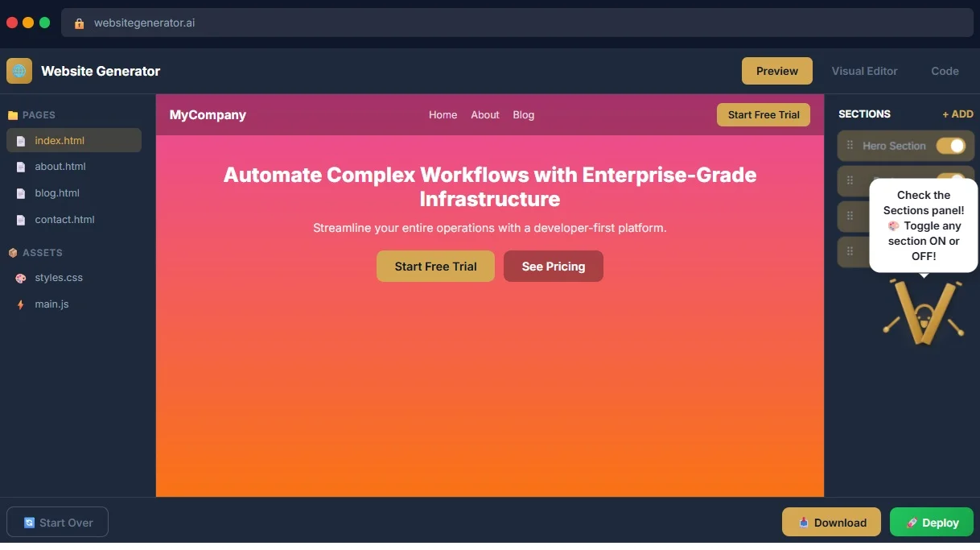Click the drag handle on the Hero Section card

850,146
